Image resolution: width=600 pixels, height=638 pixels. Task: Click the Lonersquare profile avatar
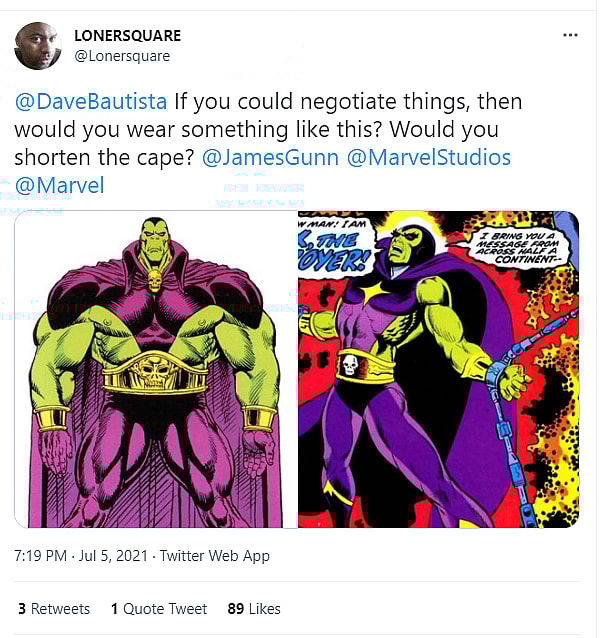click(x=38, y=46)
